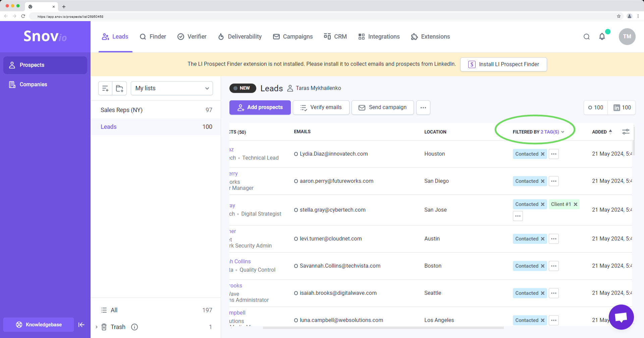
Task: Open the Finder menu
Action: coord(153,37)
